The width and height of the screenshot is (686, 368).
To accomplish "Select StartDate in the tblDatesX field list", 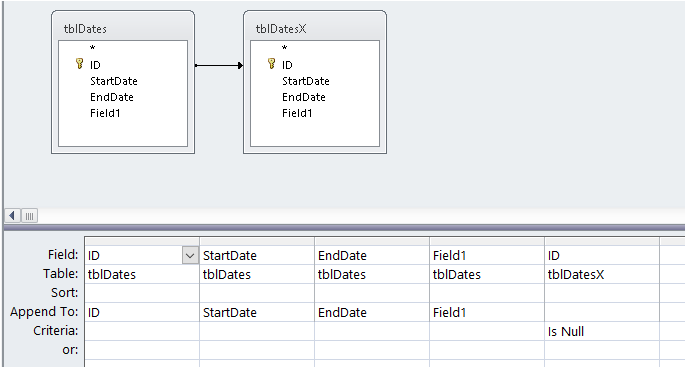I will [306, 81].
